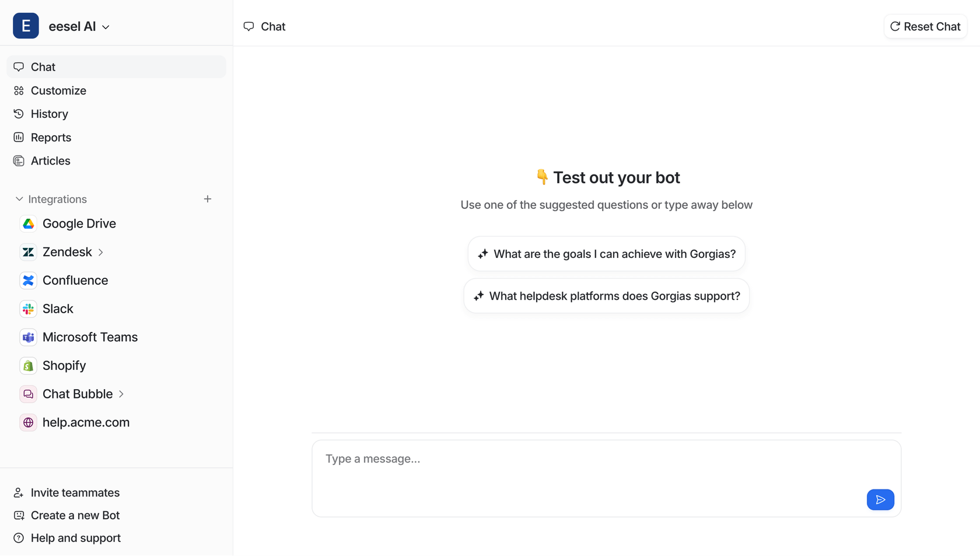Click the Microsoft Teams icon
Viewport: 980px width, 556px height.
pos(28,337)
